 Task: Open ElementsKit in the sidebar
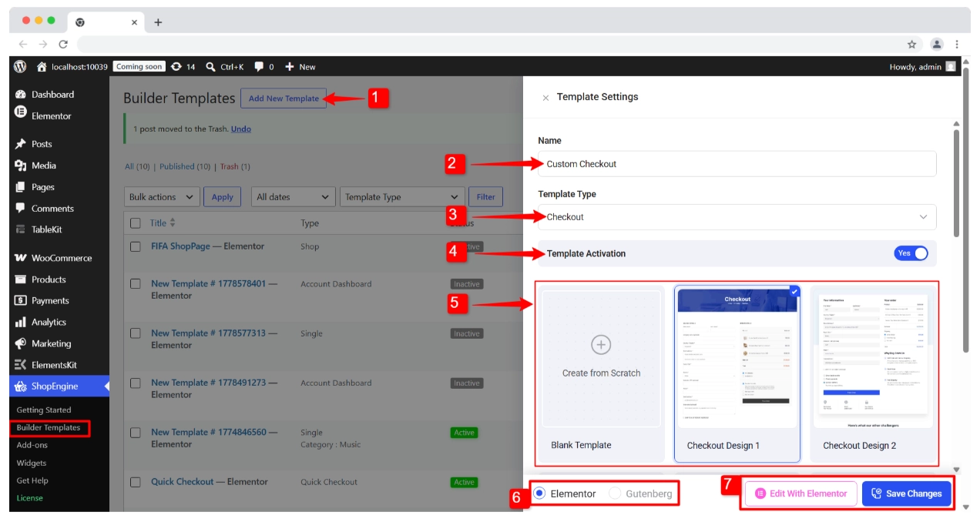click(54, 365)
